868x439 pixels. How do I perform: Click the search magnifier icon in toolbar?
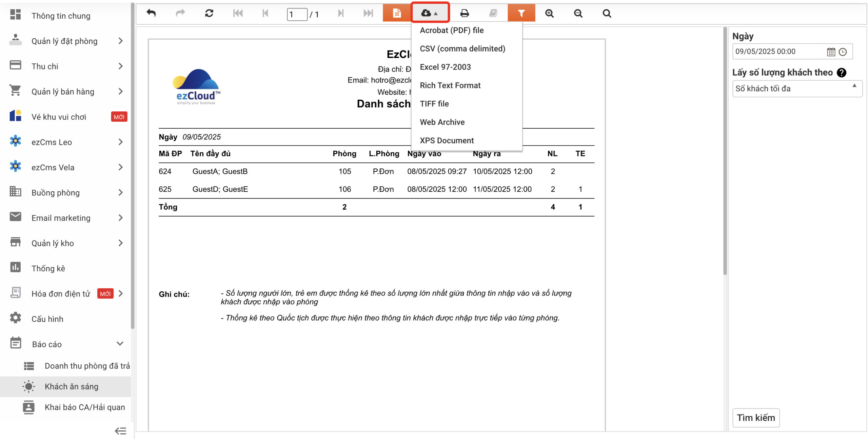click(x=607, y=13)
